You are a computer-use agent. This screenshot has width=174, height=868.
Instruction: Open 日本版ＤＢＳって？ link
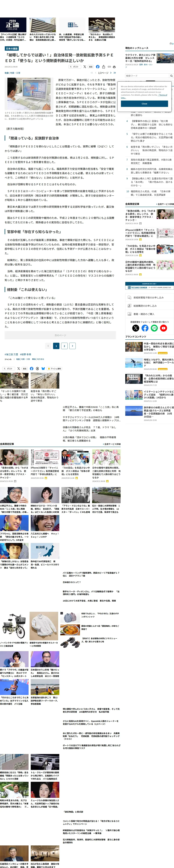pyautogui.click(x=72, y=582)
